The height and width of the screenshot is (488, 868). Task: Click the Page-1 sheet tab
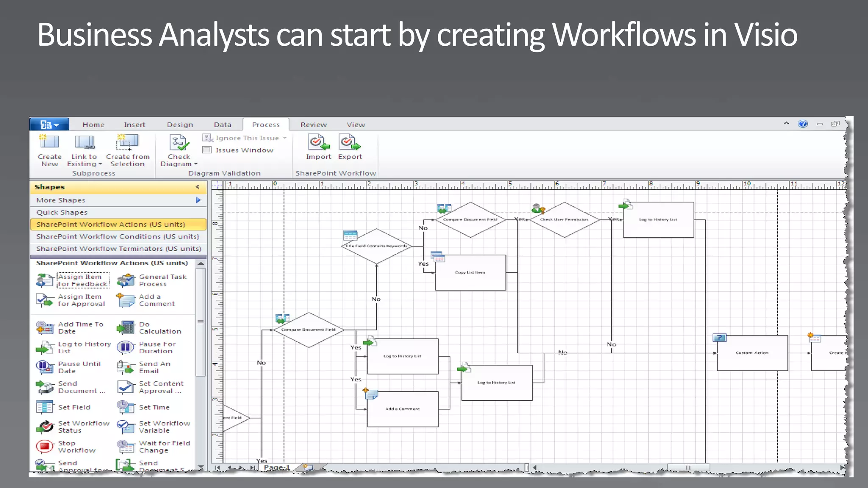click(x=277, y=467)
